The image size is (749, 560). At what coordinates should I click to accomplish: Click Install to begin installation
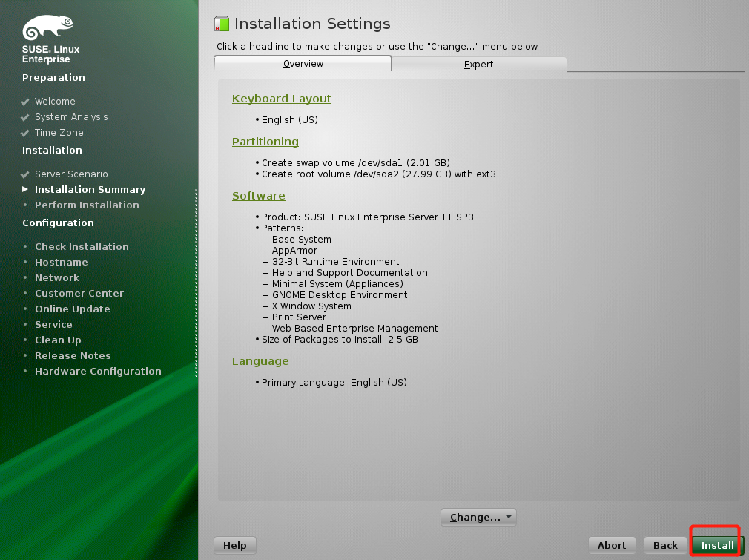click(717, 545)
